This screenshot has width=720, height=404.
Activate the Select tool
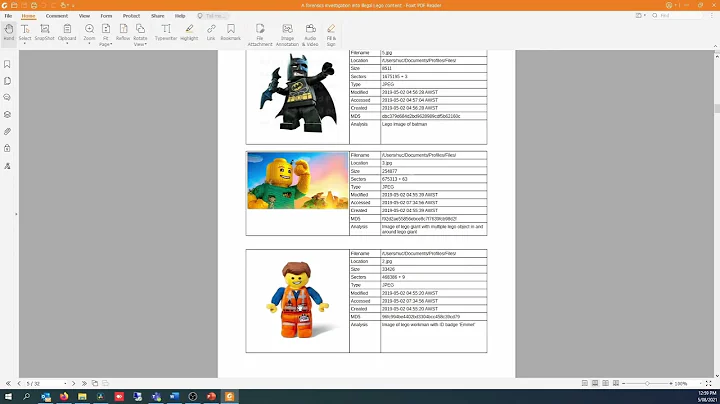pos(25,33)
